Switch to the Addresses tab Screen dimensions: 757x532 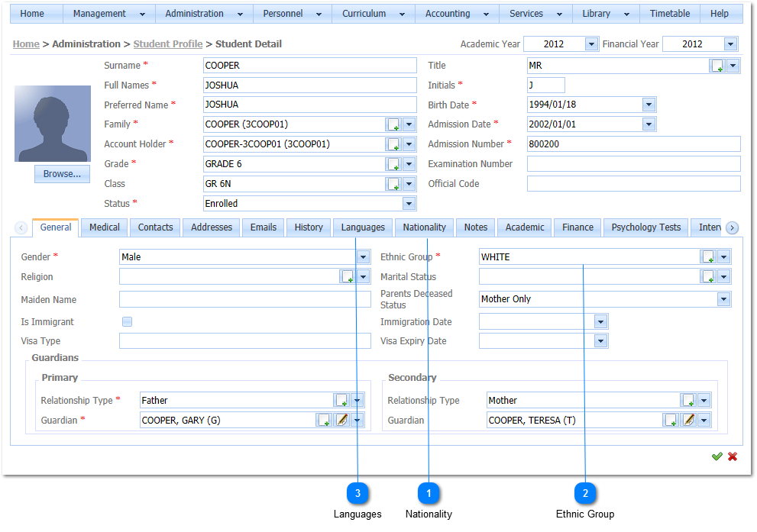point(212,227)
